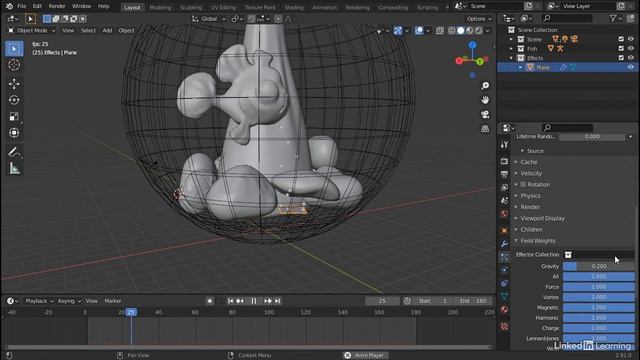Jump to the previous keyframe
The width and height of the screenshot is (640, 360).
click(x=240, y=301)
